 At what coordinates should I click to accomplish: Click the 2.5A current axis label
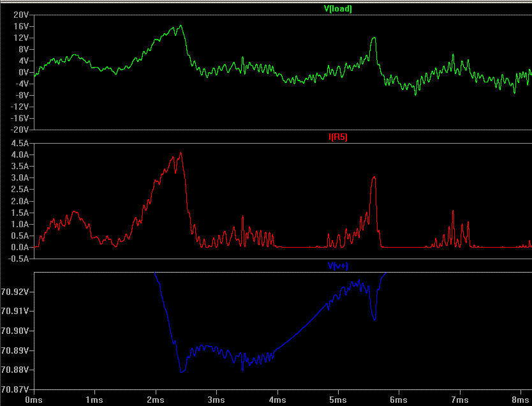pos(20,190)
